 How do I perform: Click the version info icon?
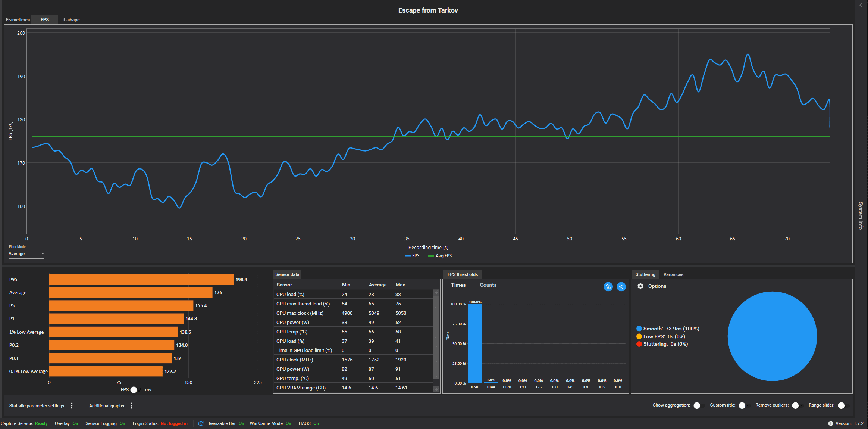[x=830, y=423]
